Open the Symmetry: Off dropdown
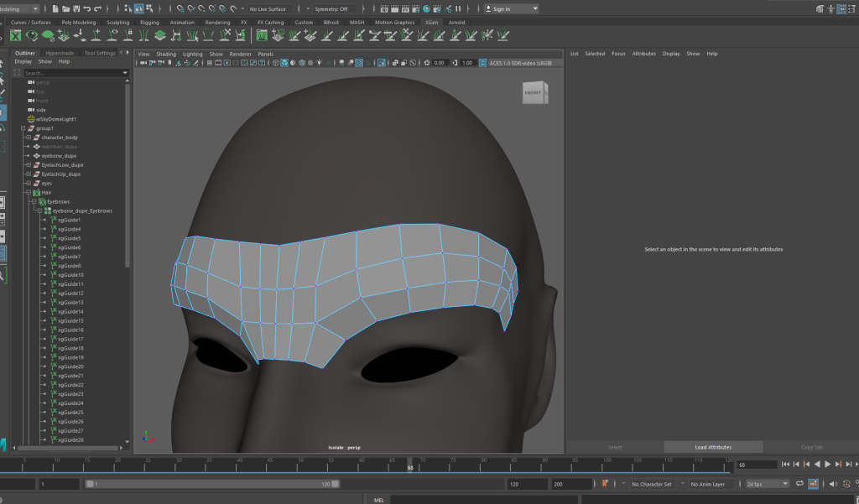This screenshot has width=859, height=504. pyautogui.click(x=330, y=8)
